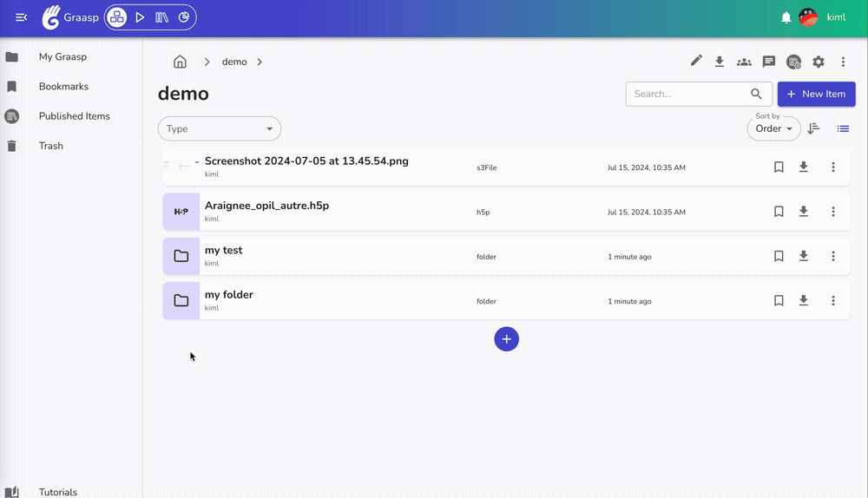Open the Graasp Analytics platform icon
868x498 pixels.
pyautogui.click(x=184, y=17)
